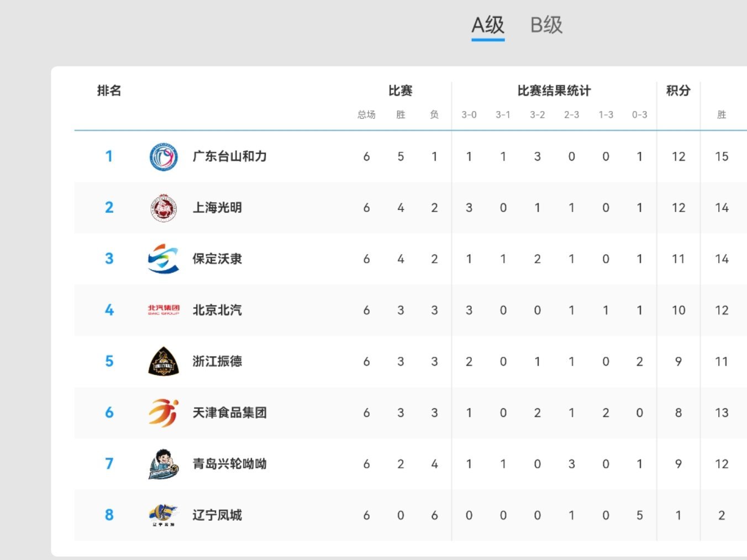
Task: Click the 总场 sub-header
Action: pos(366,115)
